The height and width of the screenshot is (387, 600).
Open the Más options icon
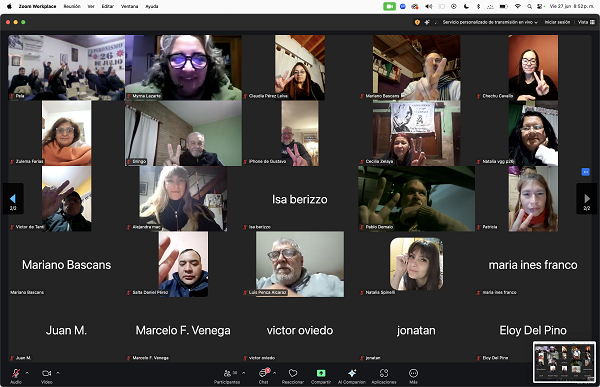click(x=413, y=373)
